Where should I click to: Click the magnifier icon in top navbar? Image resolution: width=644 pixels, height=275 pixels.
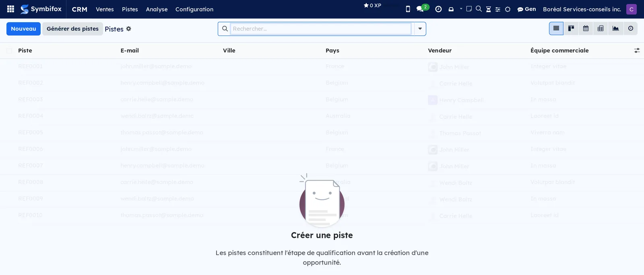click(x=479, y=8)
